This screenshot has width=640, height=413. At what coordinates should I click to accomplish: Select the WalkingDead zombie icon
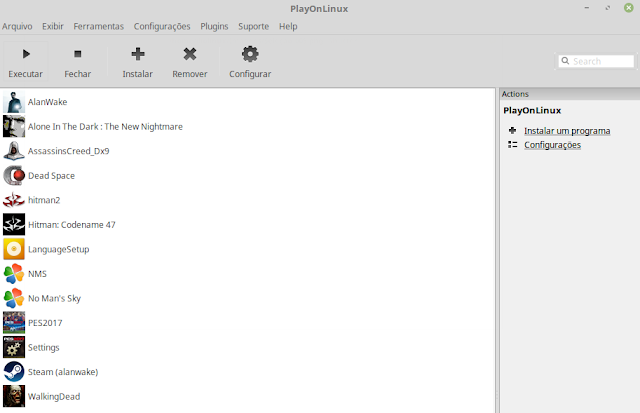[14, 396]
